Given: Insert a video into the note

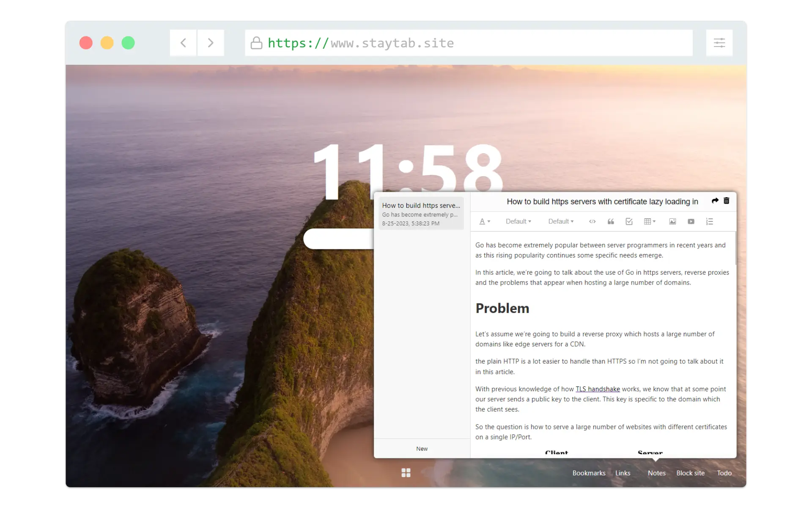Looking at the screenshot, I should coord(691,221).
